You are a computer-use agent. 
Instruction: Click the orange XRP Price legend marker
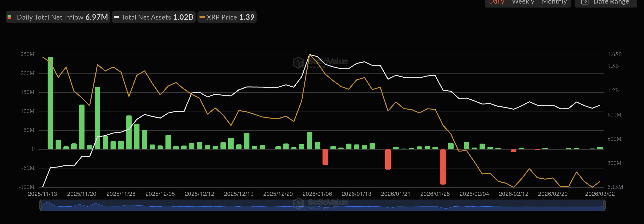click(x=202, y=17)
